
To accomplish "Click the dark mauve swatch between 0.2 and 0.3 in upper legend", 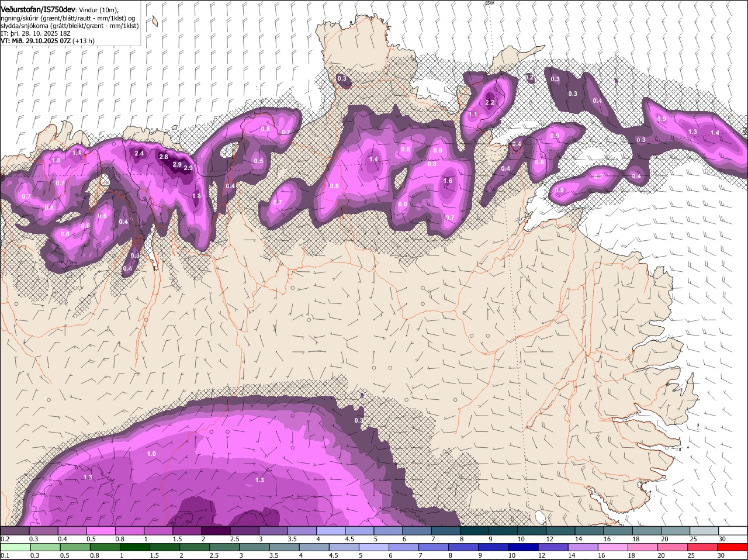I will pyautogui.click(x=15, y=531).
